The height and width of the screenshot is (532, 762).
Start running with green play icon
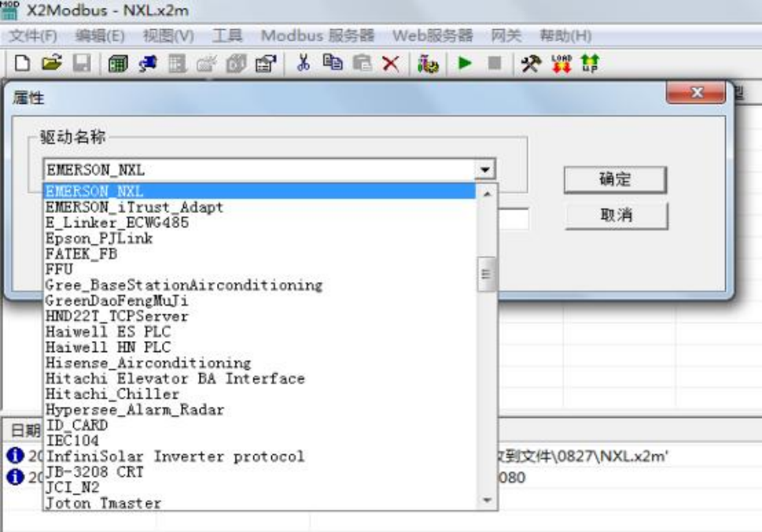coord(465,63)
